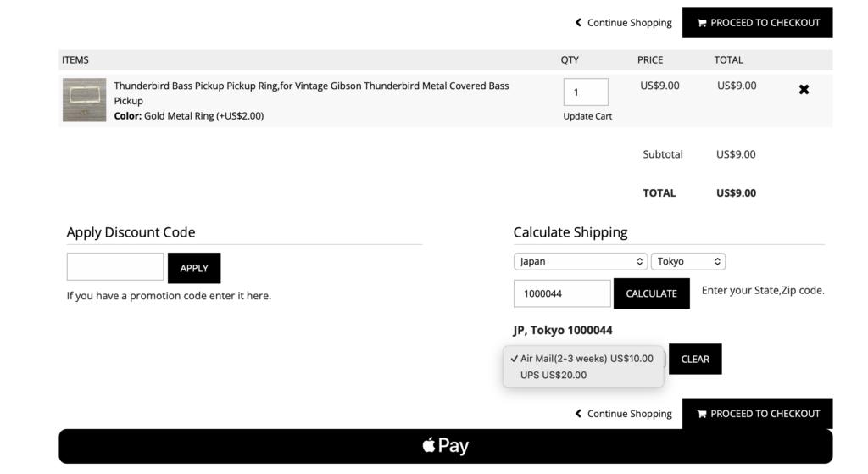The image size is (868, 474).
Task: Click the top Continue Shopping link
Action: [x=623, y=23]
